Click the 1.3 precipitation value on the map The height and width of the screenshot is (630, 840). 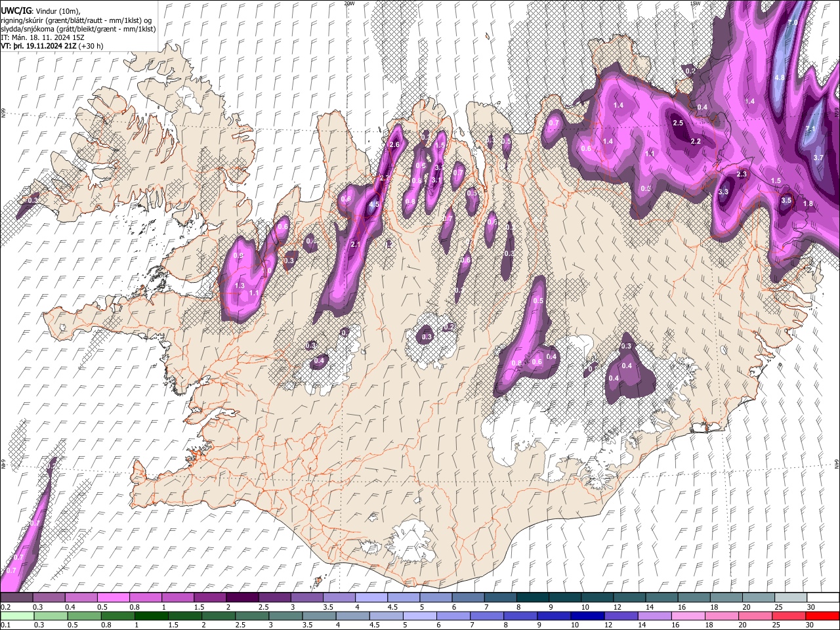(x=240, y=286)
